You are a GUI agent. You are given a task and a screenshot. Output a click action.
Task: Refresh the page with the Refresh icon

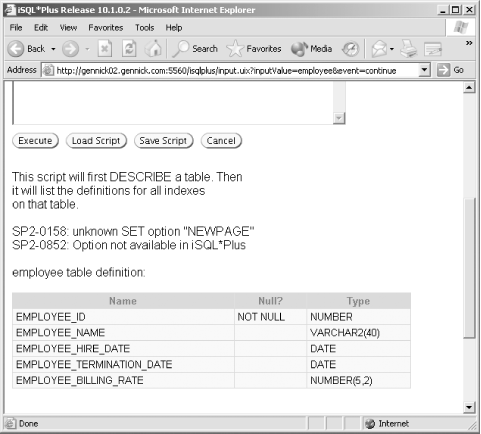tap(129, 49)
